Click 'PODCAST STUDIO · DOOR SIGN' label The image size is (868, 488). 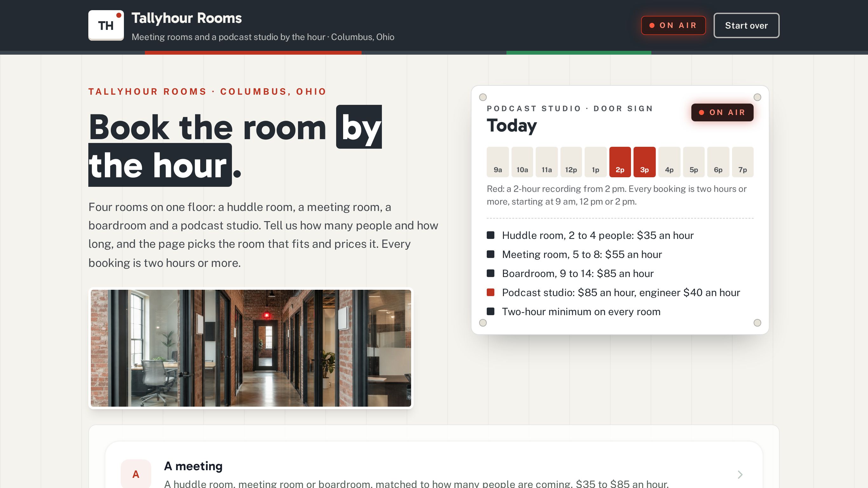570,109
